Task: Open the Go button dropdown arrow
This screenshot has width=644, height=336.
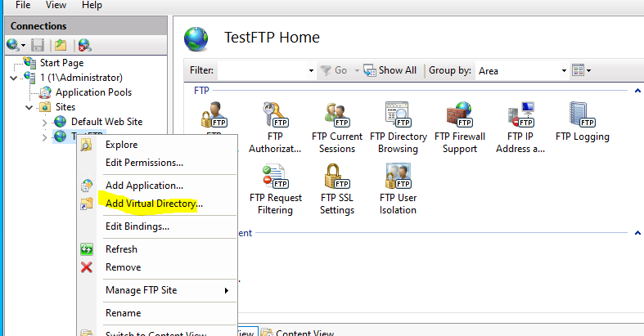Action: click(357, 71)
